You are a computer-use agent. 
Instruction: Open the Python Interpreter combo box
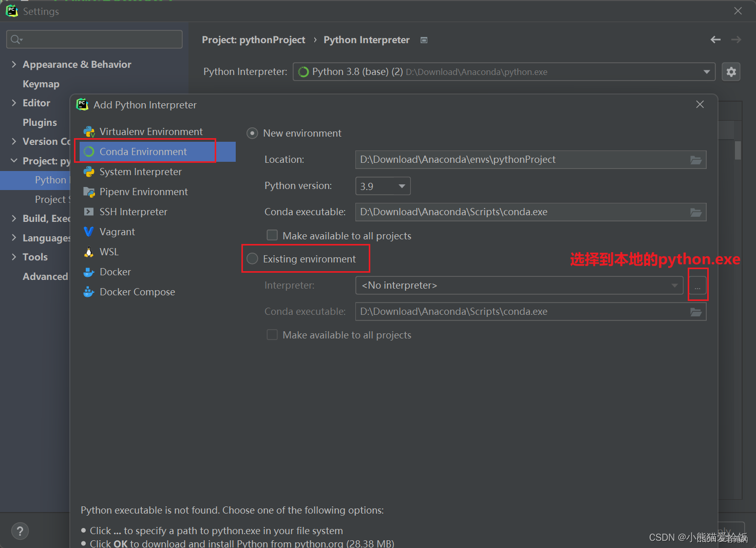(x=504, y=72)
